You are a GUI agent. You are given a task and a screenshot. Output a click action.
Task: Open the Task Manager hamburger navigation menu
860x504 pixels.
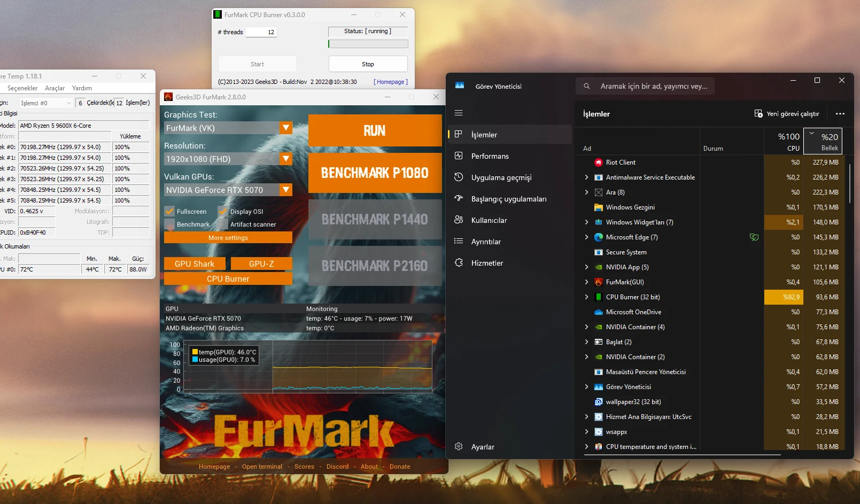459,113
